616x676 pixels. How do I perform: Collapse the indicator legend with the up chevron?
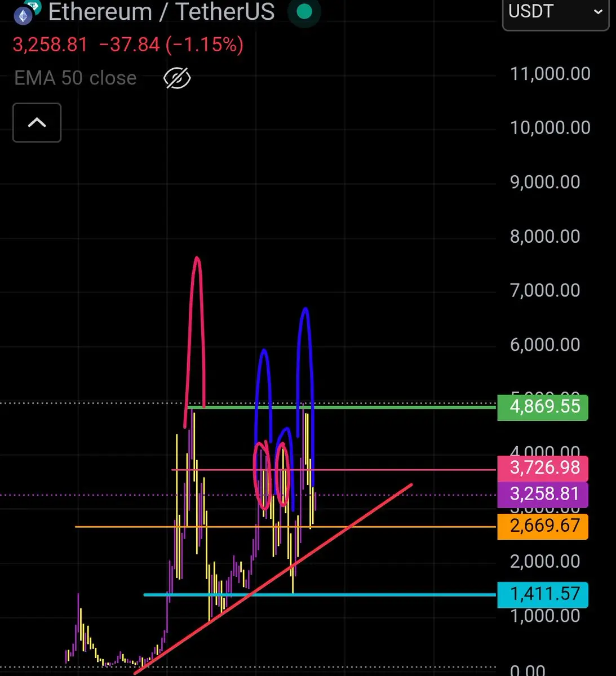point(37,122)
